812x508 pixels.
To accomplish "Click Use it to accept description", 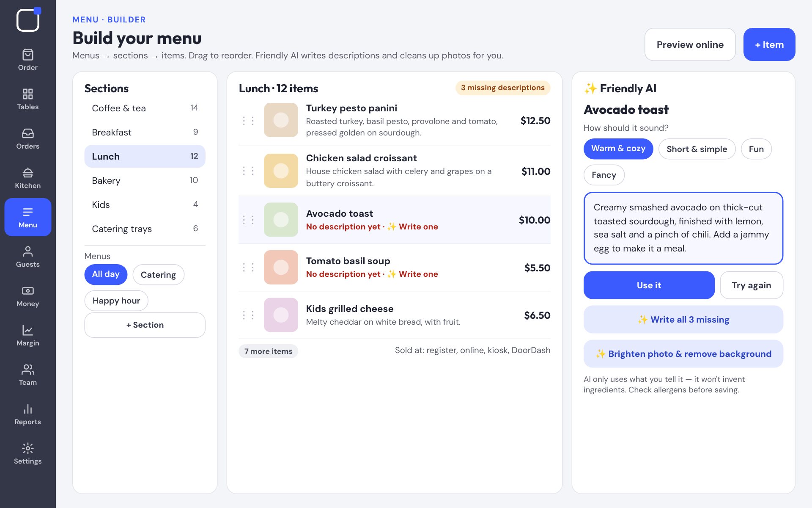I will point(649,285).
